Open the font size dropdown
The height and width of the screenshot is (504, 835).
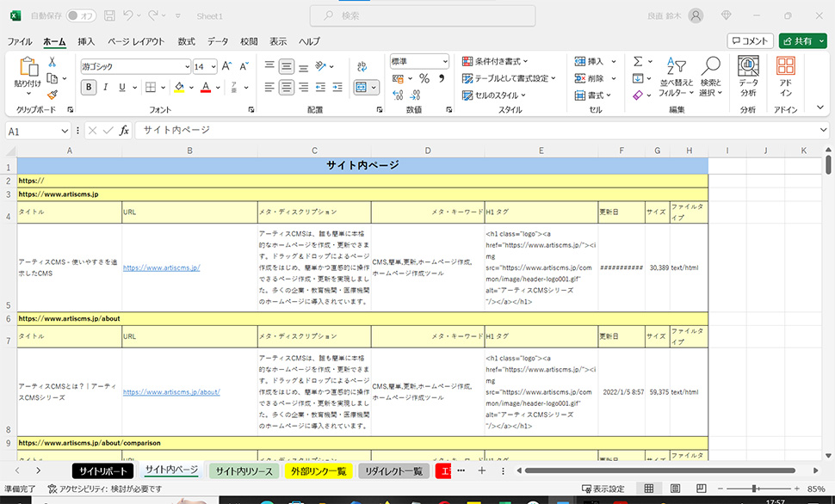(x=213, y=66)
